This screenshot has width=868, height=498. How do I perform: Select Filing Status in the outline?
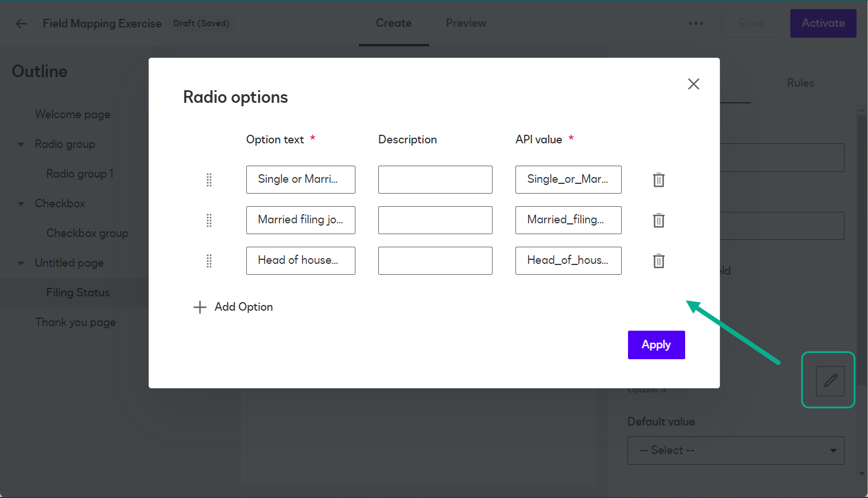[x=78, y=292]
